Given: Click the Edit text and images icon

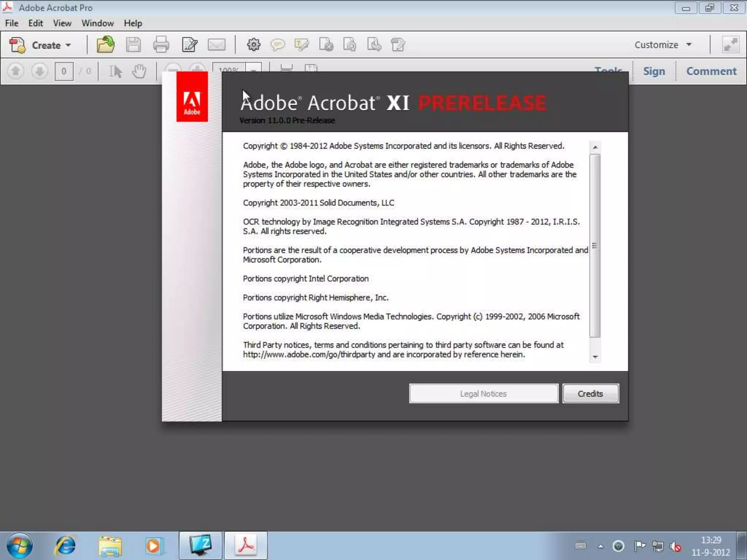Looking at the screenshot, I should pyautogui.click(x=189, y=45).
